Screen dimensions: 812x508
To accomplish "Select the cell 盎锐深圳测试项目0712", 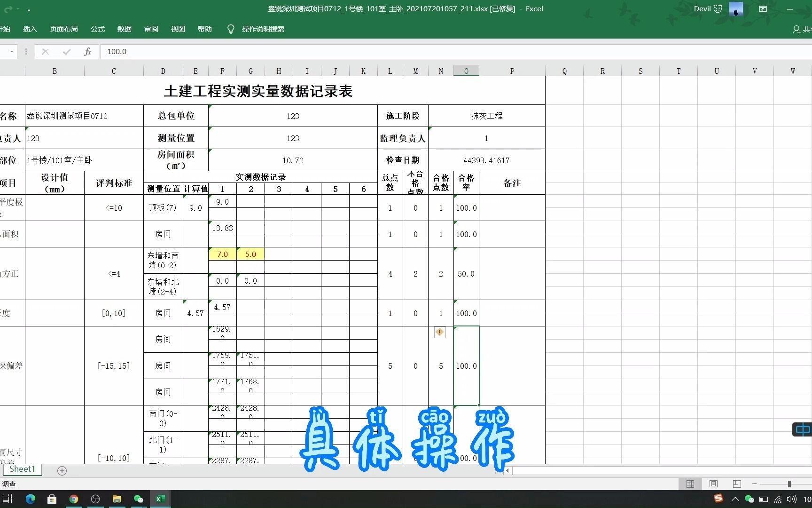I will tap(85, 116).
